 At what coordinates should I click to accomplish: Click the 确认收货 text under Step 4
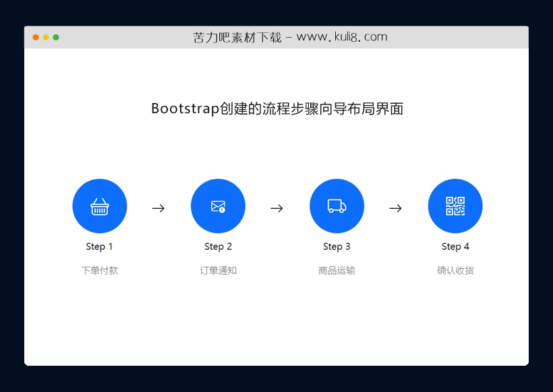[455, 270]
